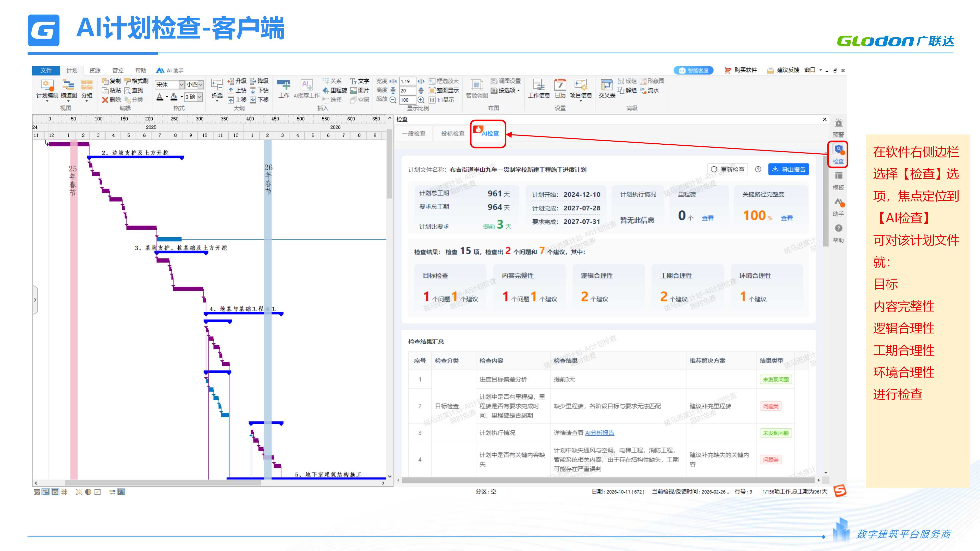
Task: Toggle the eye focus icon in status bar
Action: (79, 492)
